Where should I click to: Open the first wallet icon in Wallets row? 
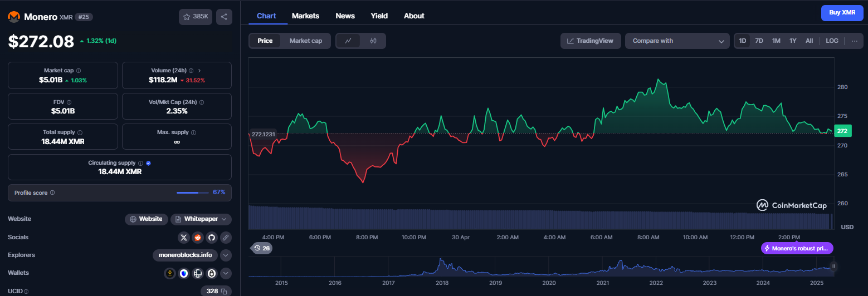tap(170, 273)
